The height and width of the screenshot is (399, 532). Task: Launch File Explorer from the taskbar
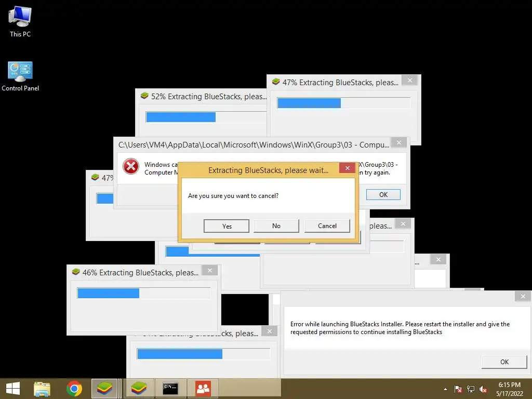[42, 389]
